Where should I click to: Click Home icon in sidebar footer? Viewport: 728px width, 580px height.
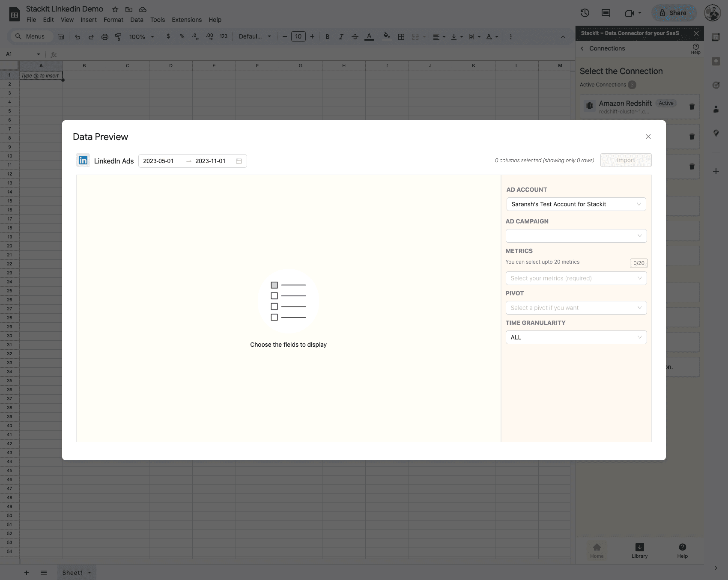click(x=597, y=550)
